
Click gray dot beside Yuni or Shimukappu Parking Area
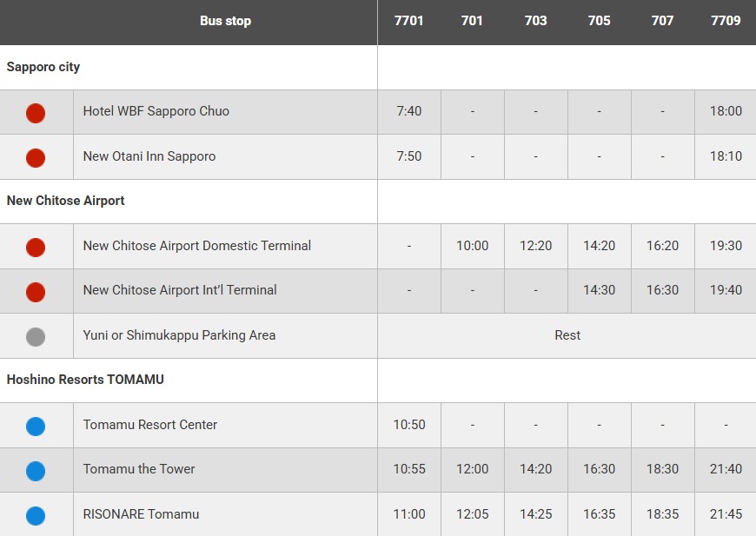tap(36, 337)
